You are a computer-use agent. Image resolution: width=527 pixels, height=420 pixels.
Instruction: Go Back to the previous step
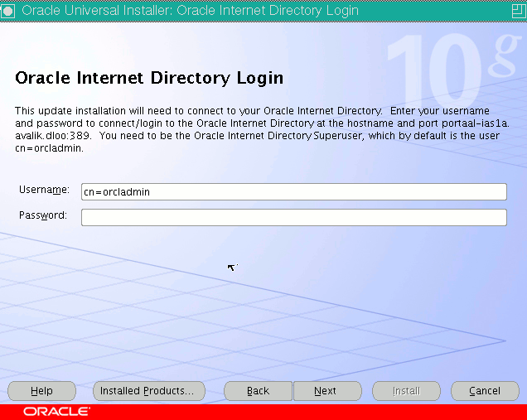pyautogui.click(x=258, y=391)
